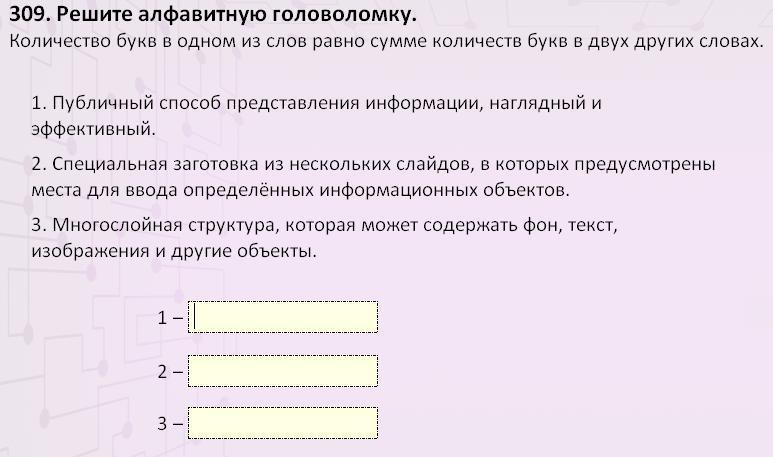Click the label '3 –' beside third field
Screen dimensions: 773x457
[x=170, y=424]
